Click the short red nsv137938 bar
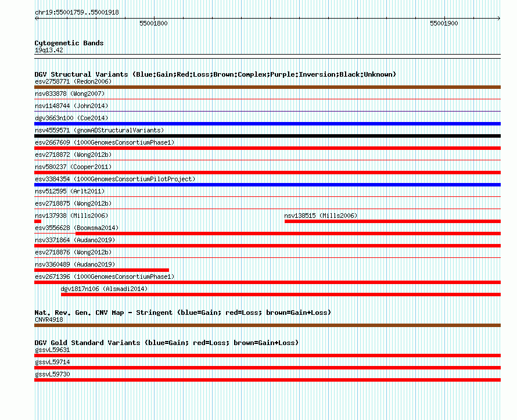 click(38, 221)
